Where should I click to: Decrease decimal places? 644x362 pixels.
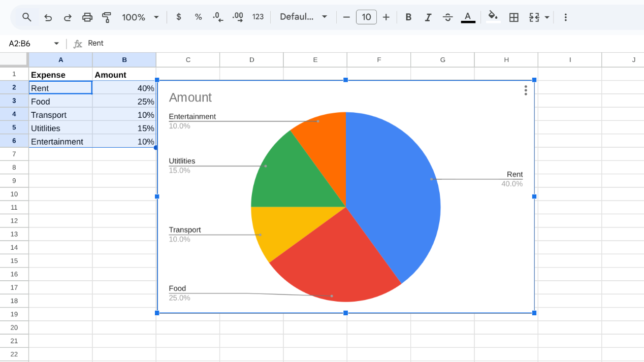click(x=217, y=17)
